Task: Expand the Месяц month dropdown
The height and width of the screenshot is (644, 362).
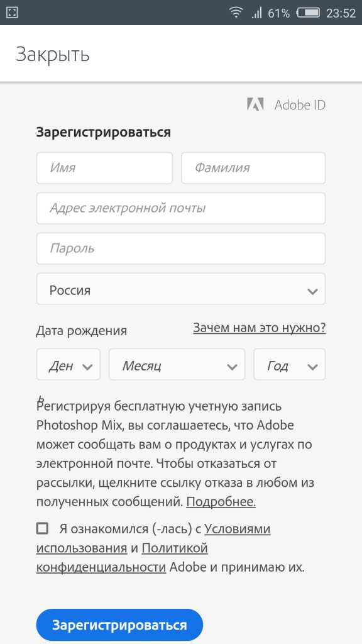Action: (177, 364)
